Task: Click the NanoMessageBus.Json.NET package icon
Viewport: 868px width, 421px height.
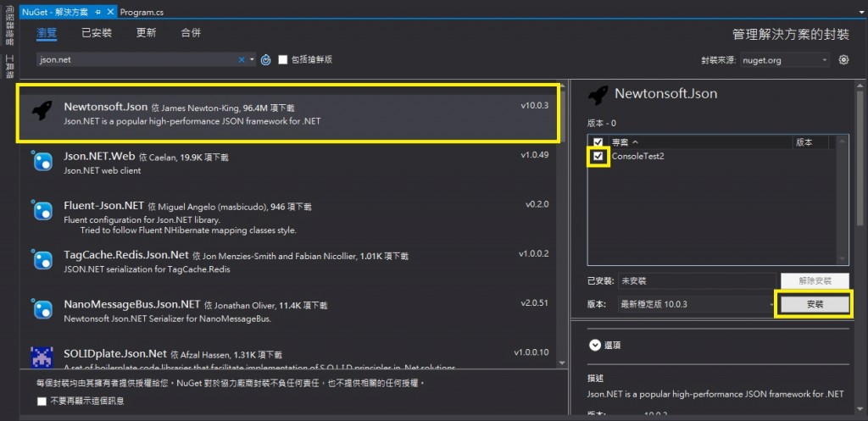Action: pos(42,308)
